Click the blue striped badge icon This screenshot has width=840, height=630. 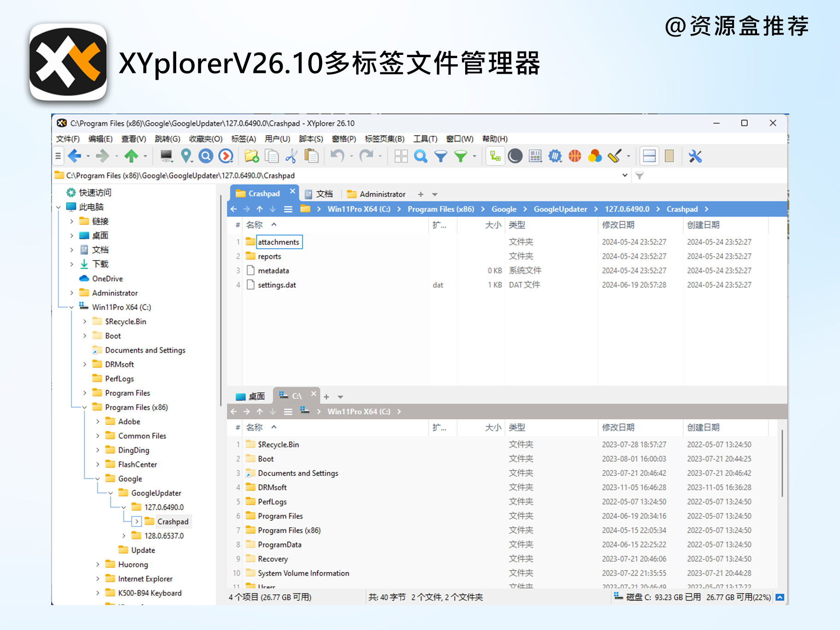[x=555, y=156]
